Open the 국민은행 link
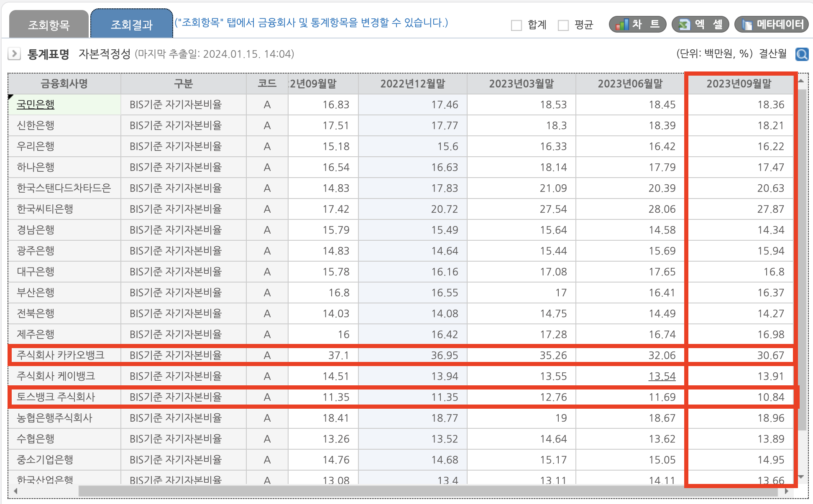 tap(35, 105)
